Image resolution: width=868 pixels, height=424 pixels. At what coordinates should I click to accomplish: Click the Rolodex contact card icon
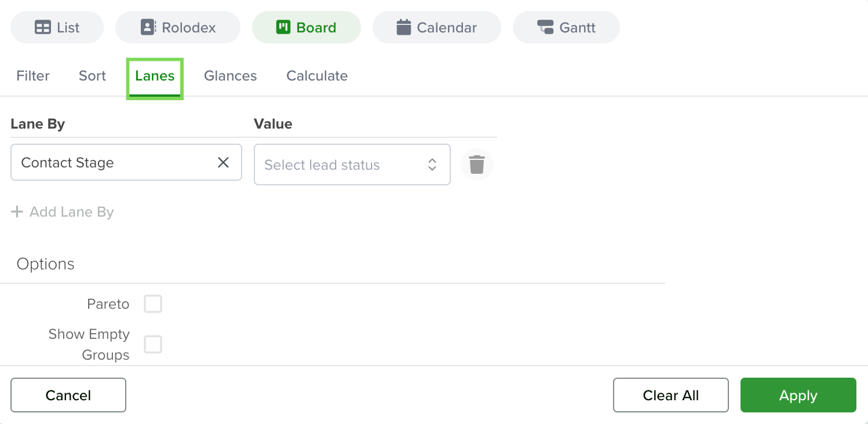(148, 27)
